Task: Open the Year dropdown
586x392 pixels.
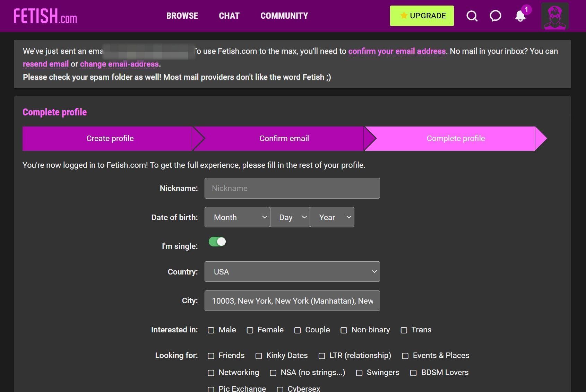Action: click(x=332, y=217)
